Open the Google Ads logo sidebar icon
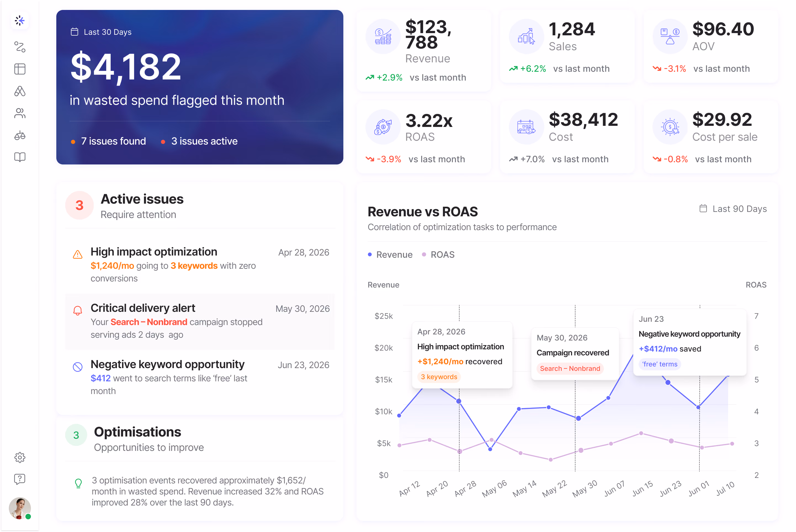The height and width of the screenshot is (532, 796). [x=20, y=91]
